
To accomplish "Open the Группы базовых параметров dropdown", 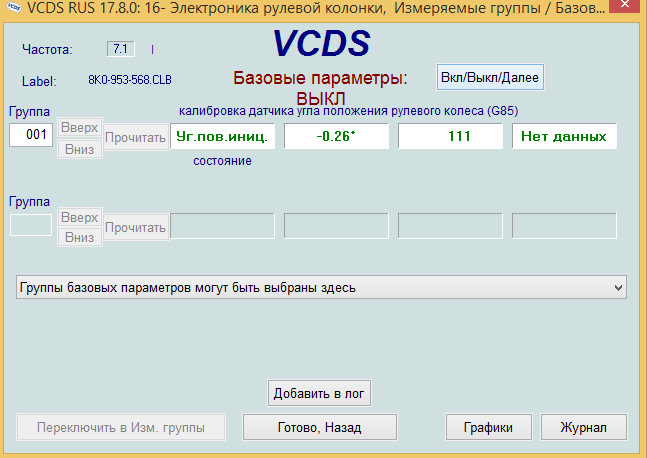I will click(321, 288).
